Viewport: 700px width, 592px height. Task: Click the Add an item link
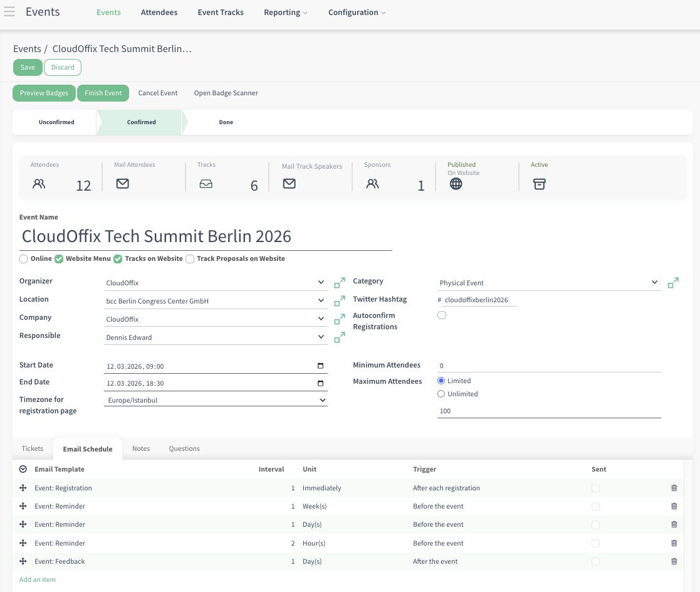[38, 579]
